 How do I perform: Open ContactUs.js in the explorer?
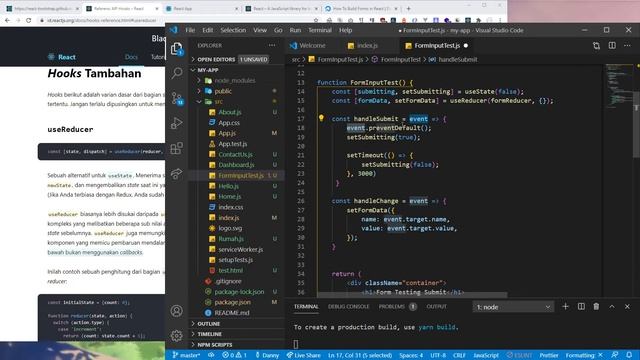pos(237,154)
